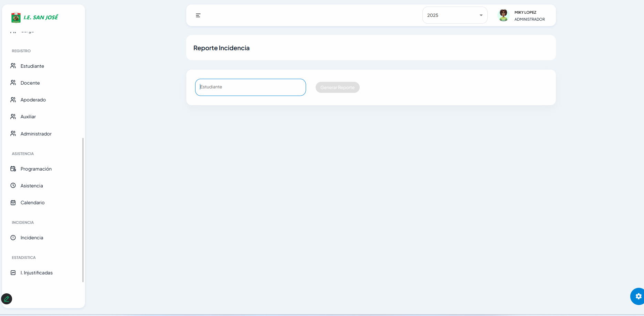Click the Calendario calendar icon
This screenshot has width=644, height=316.
pos(13,203)
